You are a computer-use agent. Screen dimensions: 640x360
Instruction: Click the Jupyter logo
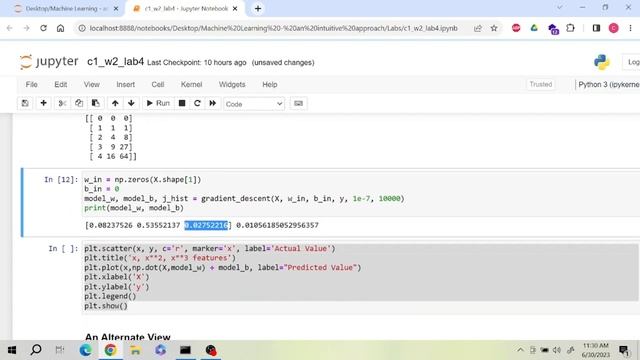[49, 62]
